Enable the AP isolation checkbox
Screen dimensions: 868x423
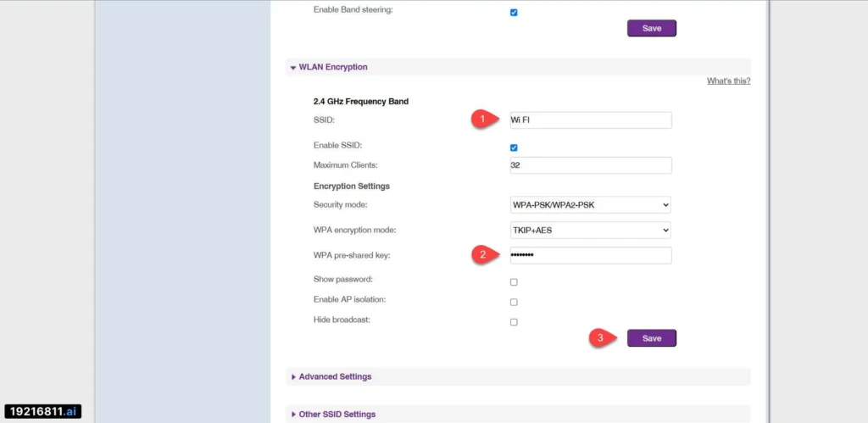pyautogui.click(x=514, y=303)
